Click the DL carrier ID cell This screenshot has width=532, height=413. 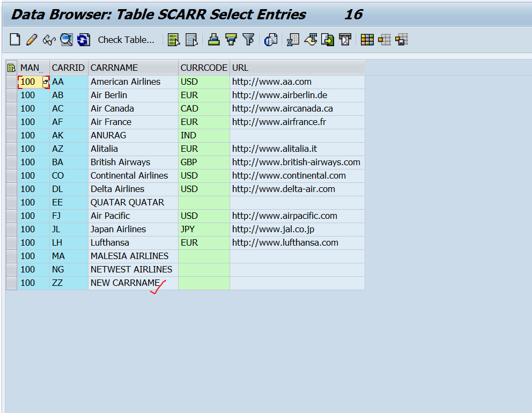tap(69, 189)
